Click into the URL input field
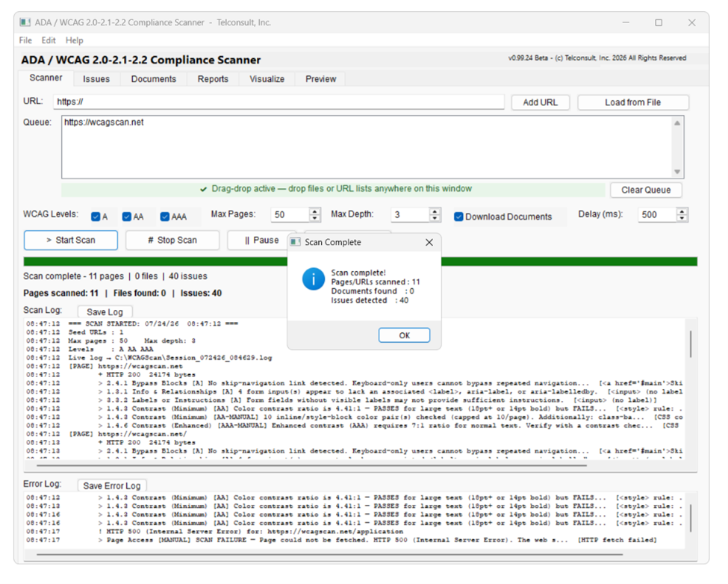Image resolution: width=728 pixels, height=584 pixels. [279, 102]
